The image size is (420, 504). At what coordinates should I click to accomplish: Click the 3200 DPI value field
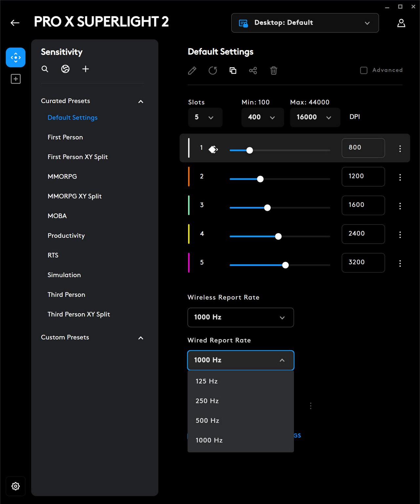[x=363, y=263]
